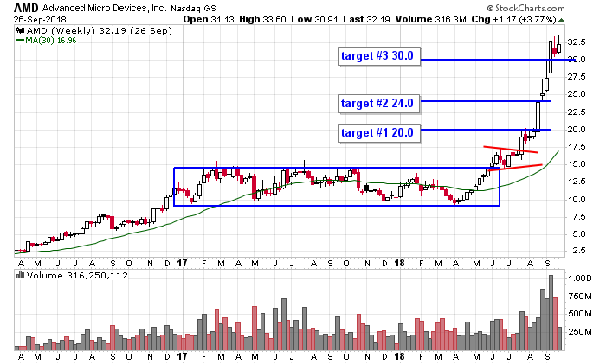Image resolution: width=606 pixels, height=364 pixels.
Task: Click the 1.00B volume axis label
Action: (x=579, y=278)
